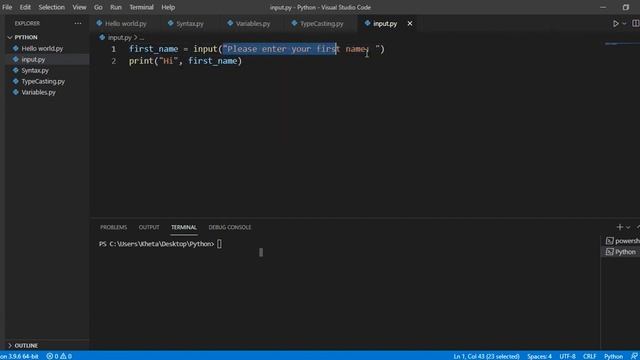Click the feedback icon in status bar
The image size is (640, 360).
coord(634,356)
